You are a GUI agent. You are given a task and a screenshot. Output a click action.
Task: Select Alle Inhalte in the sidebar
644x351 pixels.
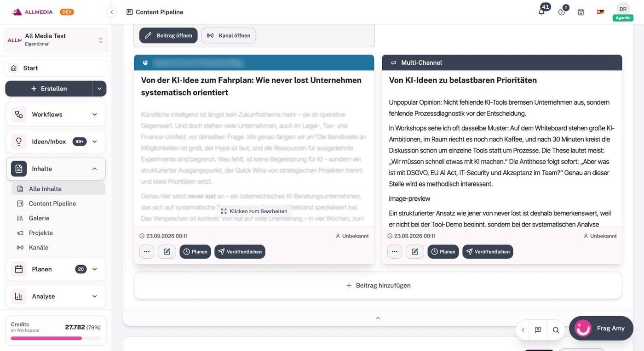(x=58, y=189)
